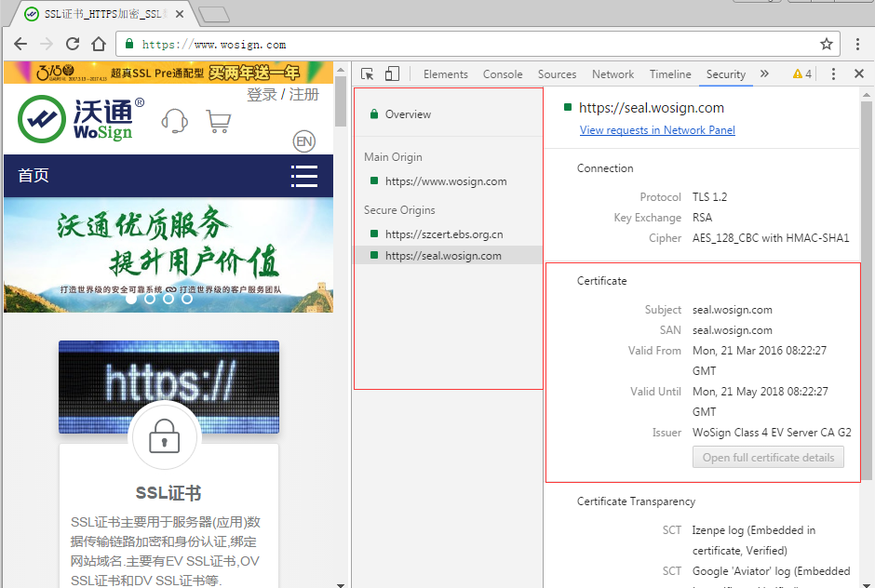Click Open full certificate details button
This screenshot has height=588, width=875.
(768, 458)
